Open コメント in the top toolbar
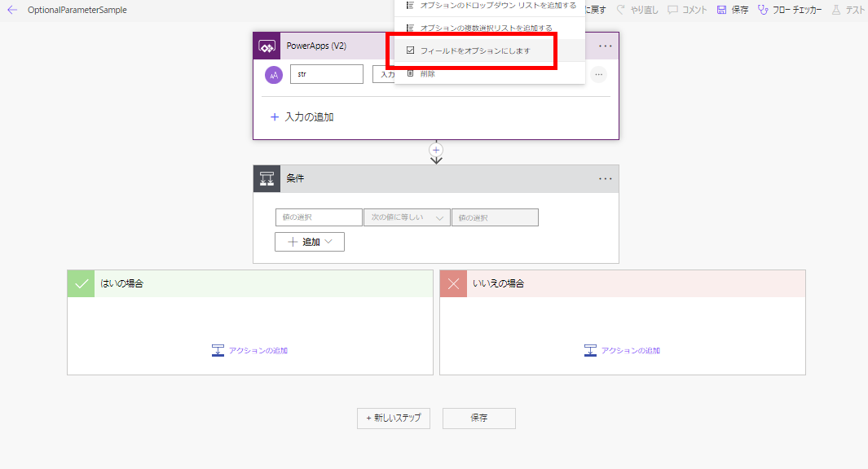 pyautogui.click(x=687, y=10)
